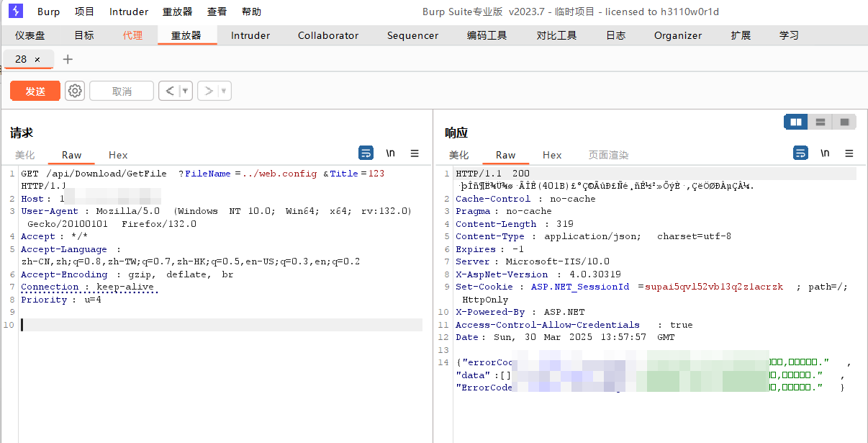Select top-bottom layout icon
The image size is (868, 443).
pyautogui.click(x=820, y=122)
